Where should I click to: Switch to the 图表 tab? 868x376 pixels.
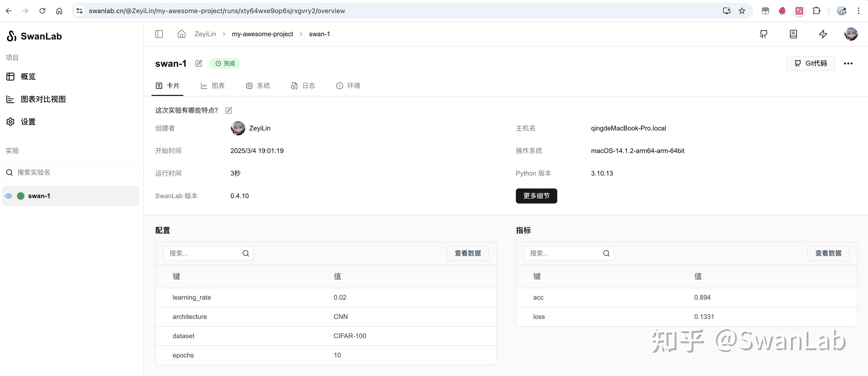pyautogui.click(x=213, y=86)
